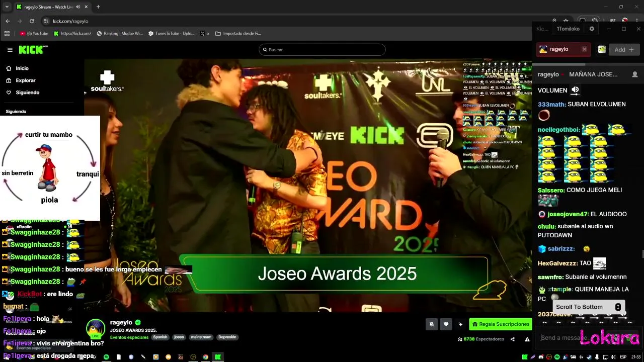Open a new browser tab
This screenshot has width=644, height=362.
pyautogui.click(x=98, y=7)
